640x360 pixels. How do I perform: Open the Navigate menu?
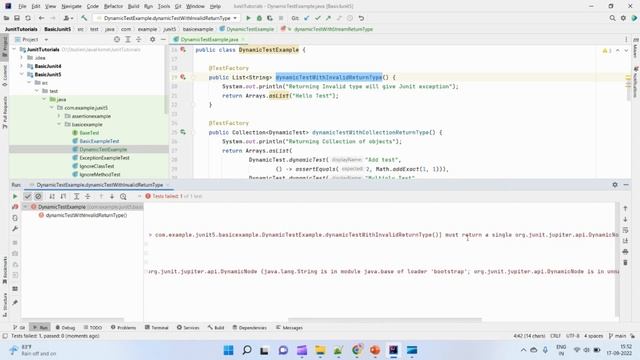click(71, 6)
